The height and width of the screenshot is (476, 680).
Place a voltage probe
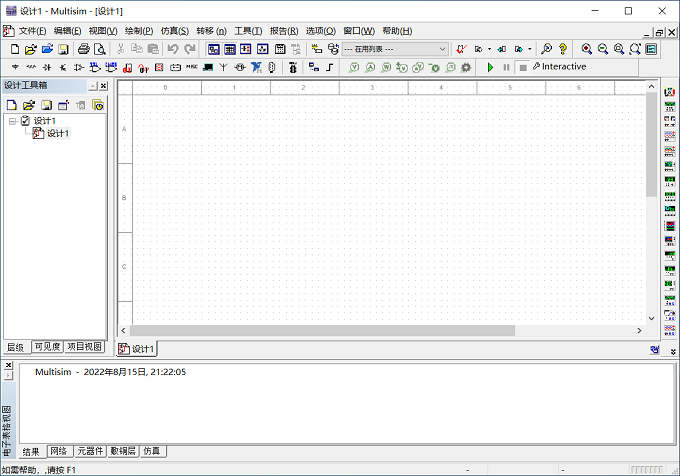tap(354, 67)
